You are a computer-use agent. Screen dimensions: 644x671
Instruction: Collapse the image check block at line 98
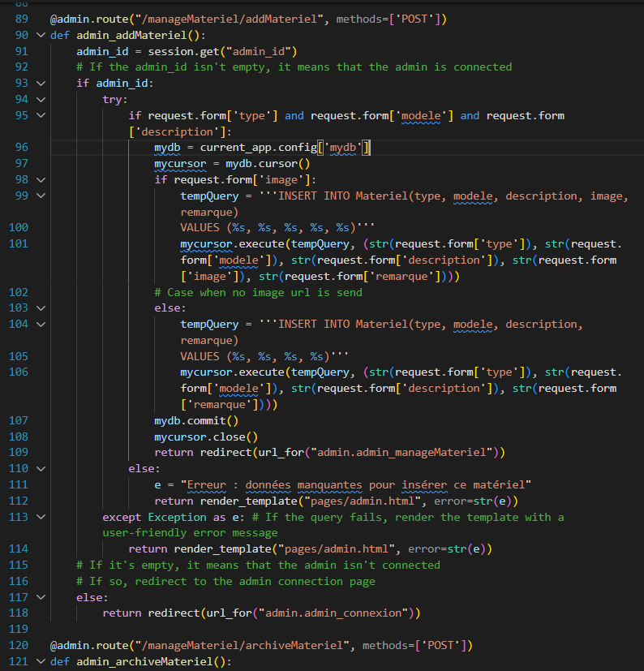41,179
